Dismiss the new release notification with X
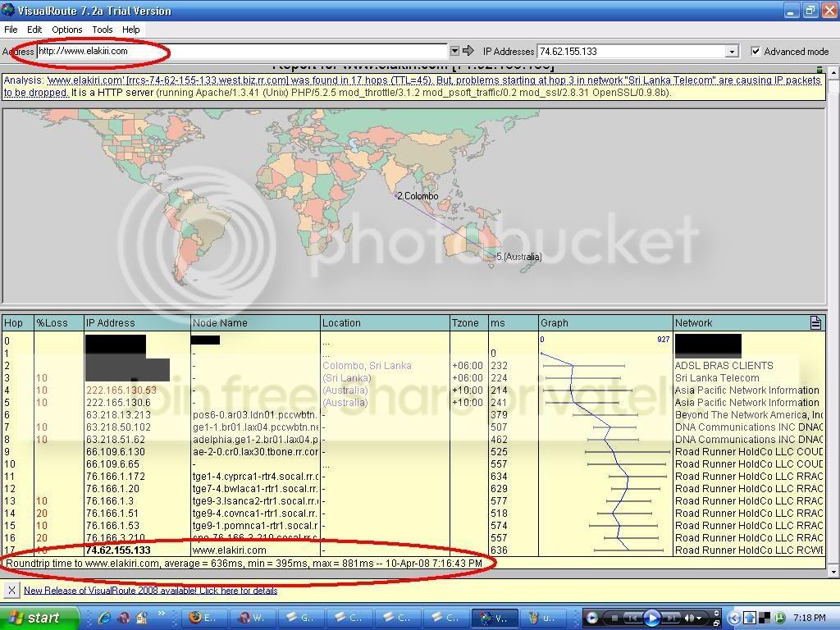Viewport: 840px width, 630px height. [11, 591]
